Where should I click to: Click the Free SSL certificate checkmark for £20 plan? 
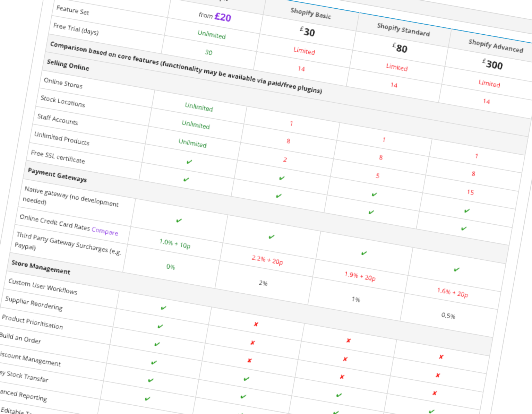pos(186,180)
